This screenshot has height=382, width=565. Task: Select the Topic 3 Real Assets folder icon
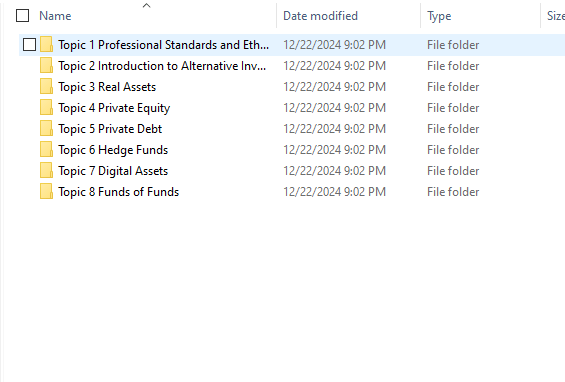46,86
